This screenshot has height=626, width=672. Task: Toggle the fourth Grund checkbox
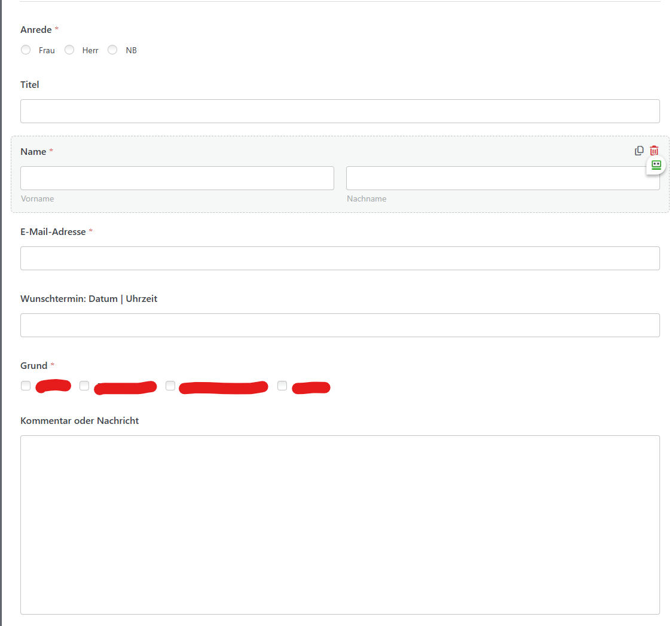(282, 386)
